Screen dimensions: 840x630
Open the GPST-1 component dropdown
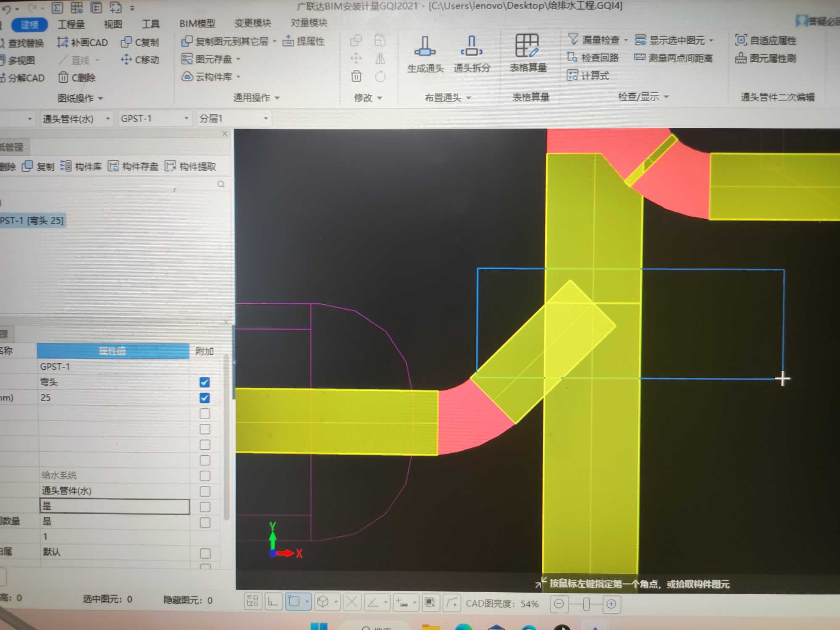(x=186, y=119)
